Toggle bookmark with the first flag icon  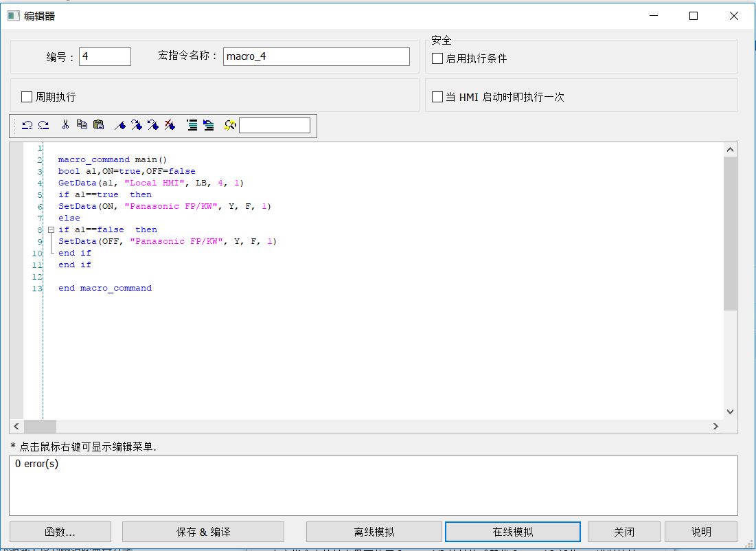[119, 125]
